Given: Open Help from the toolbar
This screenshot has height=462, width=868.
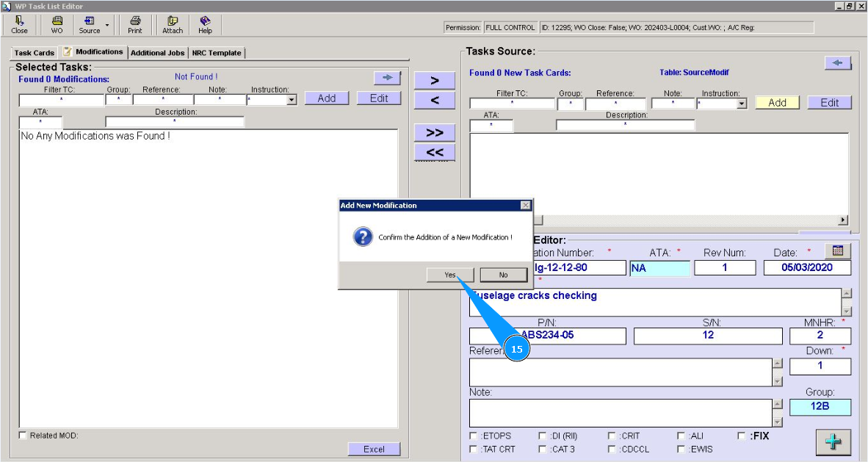Looking at the screenshot, I should click(205, 25).
